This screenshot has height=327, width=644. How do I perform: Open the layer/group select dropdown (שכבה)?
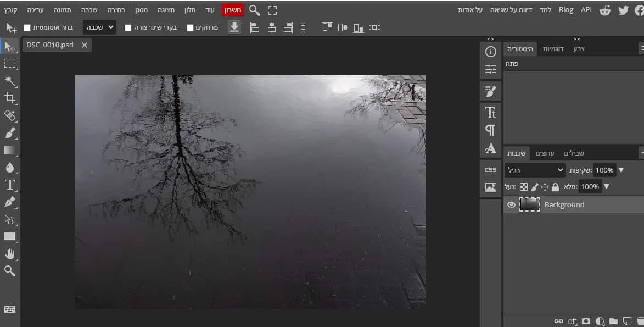[x=99, y=27]
